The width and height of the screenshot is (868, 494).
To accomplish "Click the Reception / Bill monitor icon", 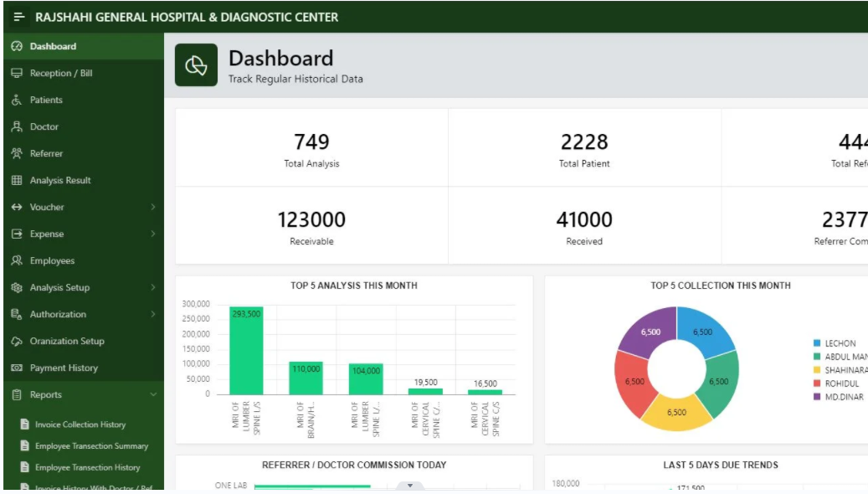I will (x=16, y=74).
